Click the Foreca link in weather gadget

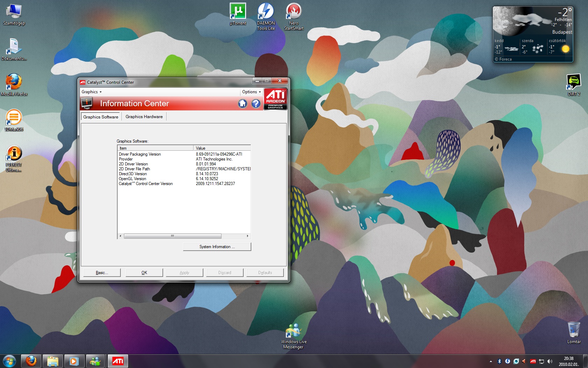coord(503,59)
